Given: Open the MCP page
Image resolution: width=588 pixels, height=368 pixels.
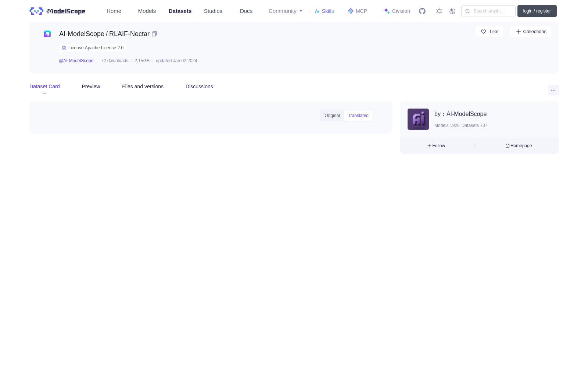Looking at the screenshot, I should coord(358,11).
